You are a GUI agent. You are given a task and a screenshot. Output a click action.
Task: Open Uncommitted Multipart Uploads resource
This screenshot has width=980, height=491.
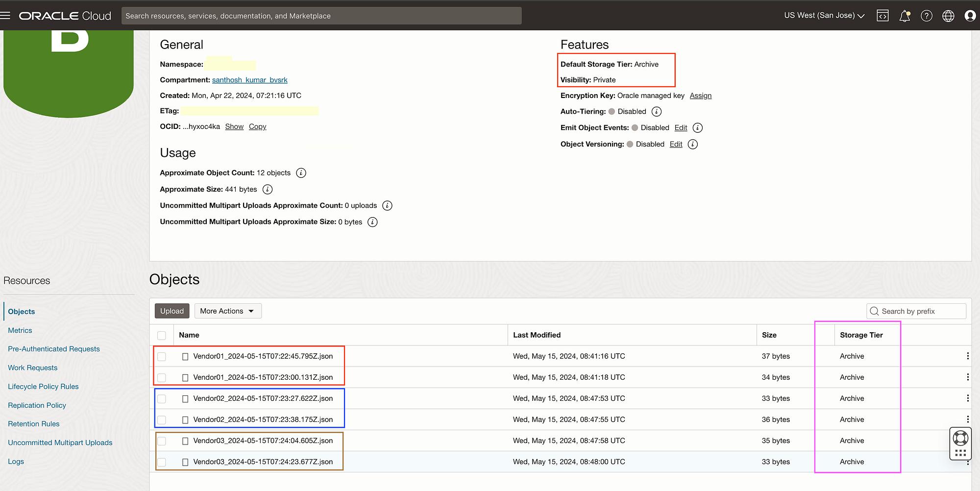click(60, 442)
